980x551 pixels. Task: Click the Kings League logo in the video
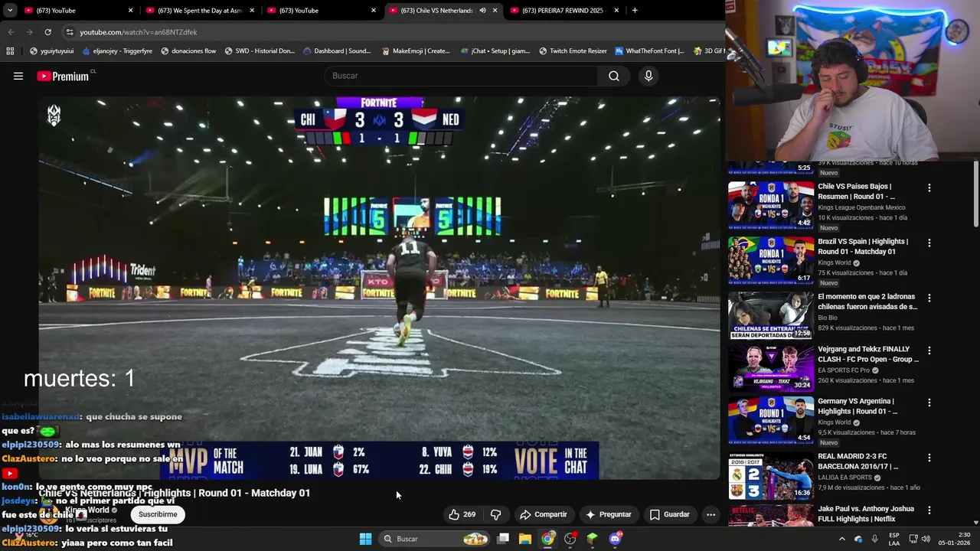(54, 115)
